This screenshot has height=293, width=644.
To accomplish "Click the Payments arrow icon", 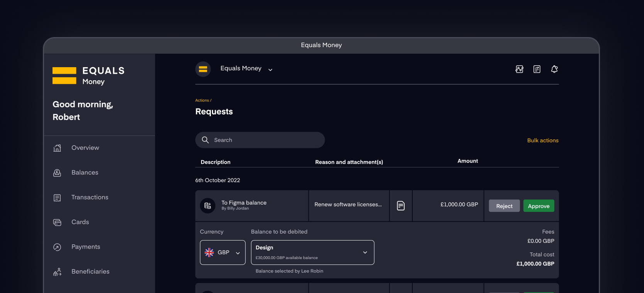I will (57, 247).
